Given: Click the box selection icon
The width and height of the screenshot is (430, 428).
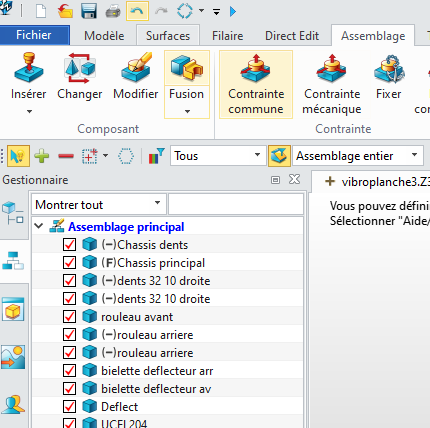Looking at the screenshot, I should (x=89, y=156).
